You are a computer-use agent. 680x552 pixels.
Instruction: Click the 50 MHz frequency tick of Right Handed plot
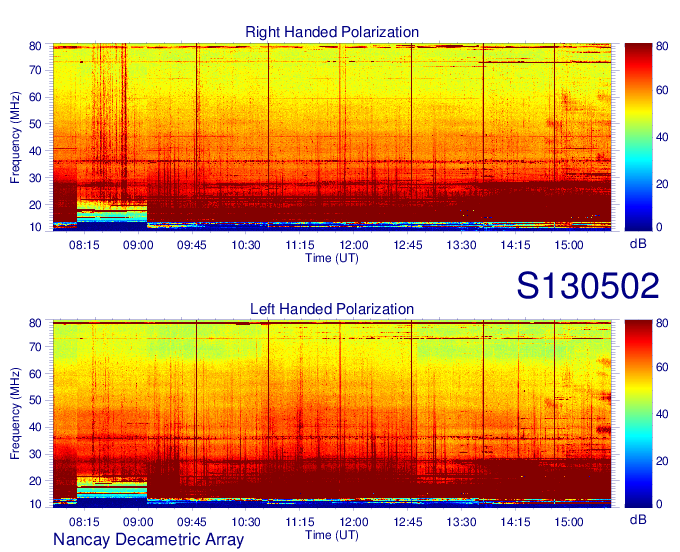[35, 124]
